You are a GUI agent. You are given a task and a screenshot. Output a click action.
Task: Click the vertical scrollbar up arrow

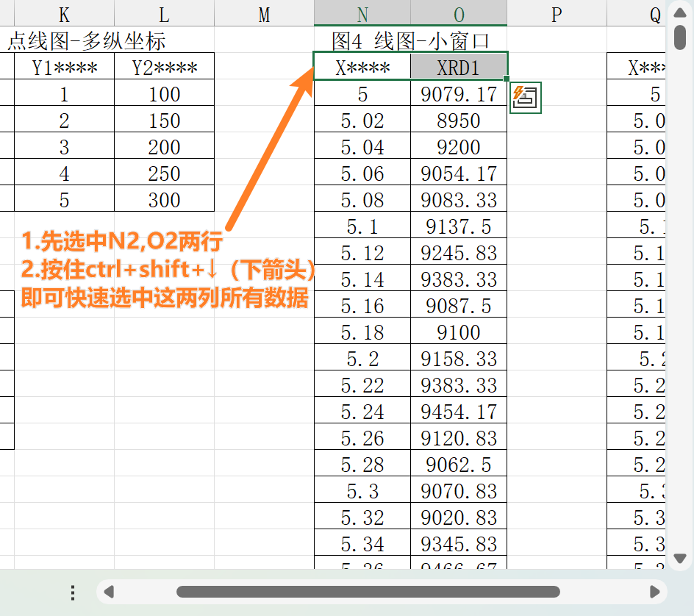click(x=680, y=12)
